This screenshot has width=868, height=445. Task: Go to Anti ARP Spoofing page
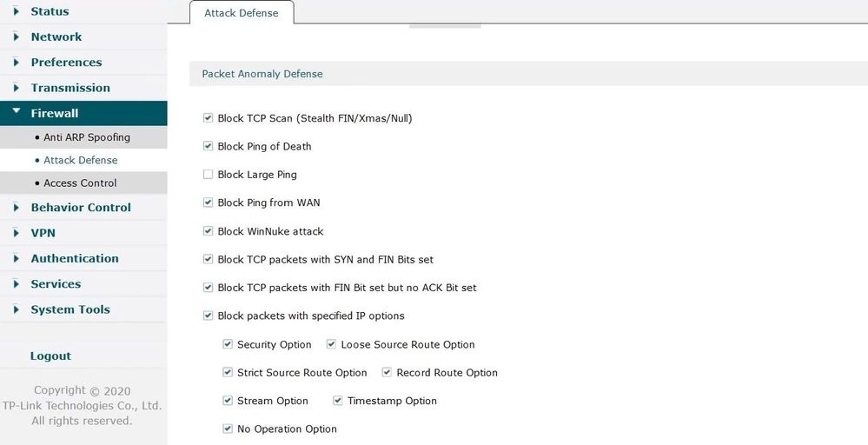coord(87,137)
